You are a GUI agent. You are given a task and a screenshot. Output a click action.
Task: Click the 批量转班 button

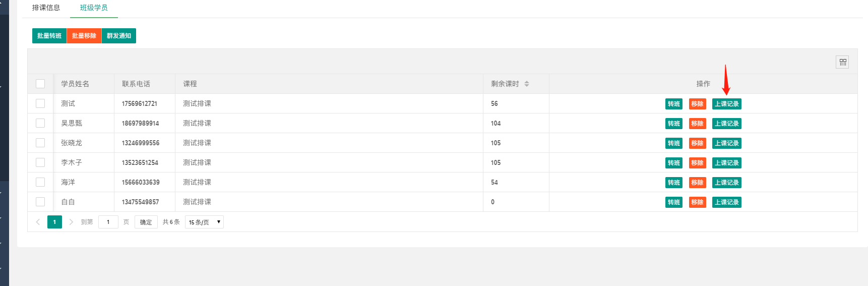(49, 36)
